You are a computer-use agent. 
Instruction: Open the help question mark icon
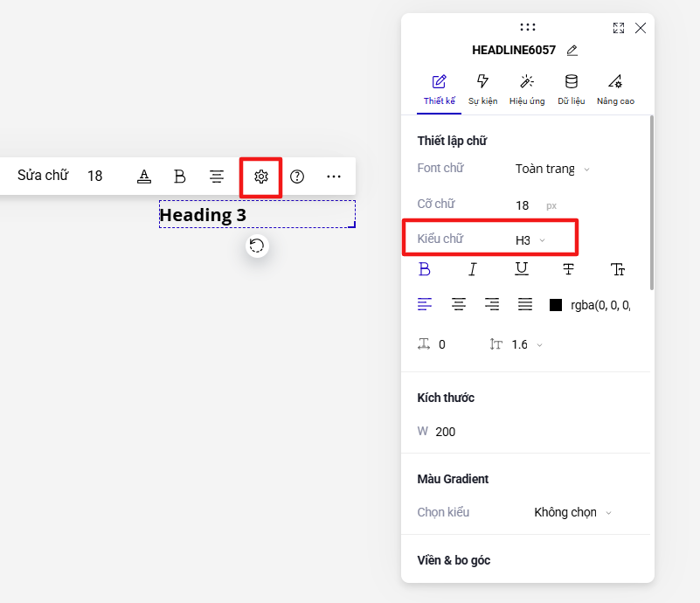click(297, 177)
